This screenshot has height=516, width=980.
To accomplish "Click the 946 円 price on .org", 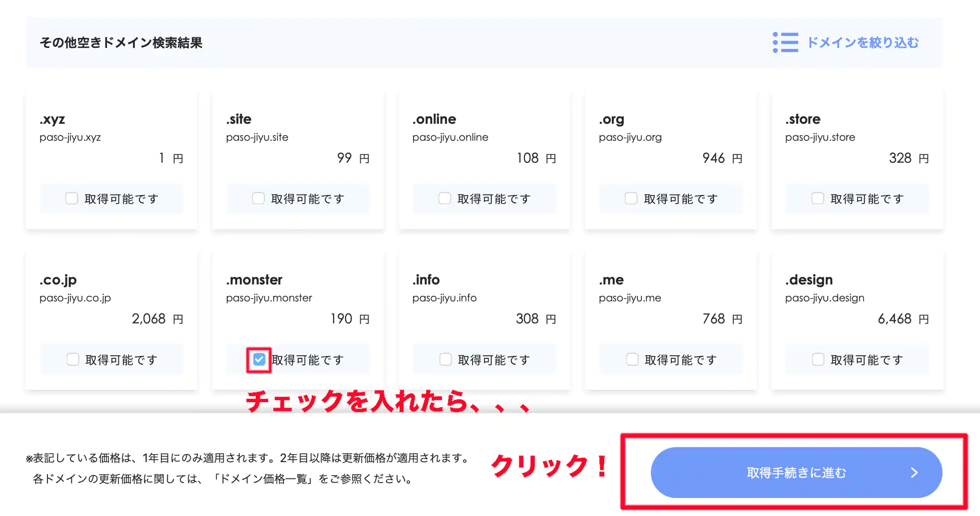I will (722, 158).
